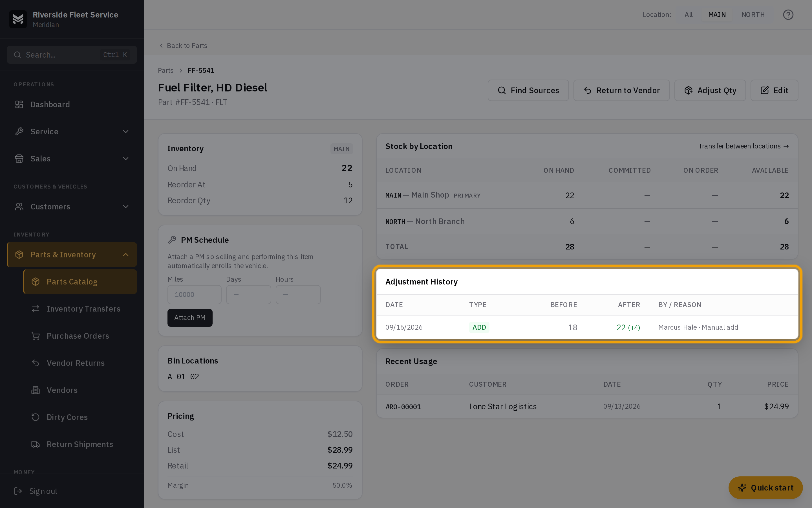
Task: Click Lone Star Logistics customer cell
Action: pos(503,406)
